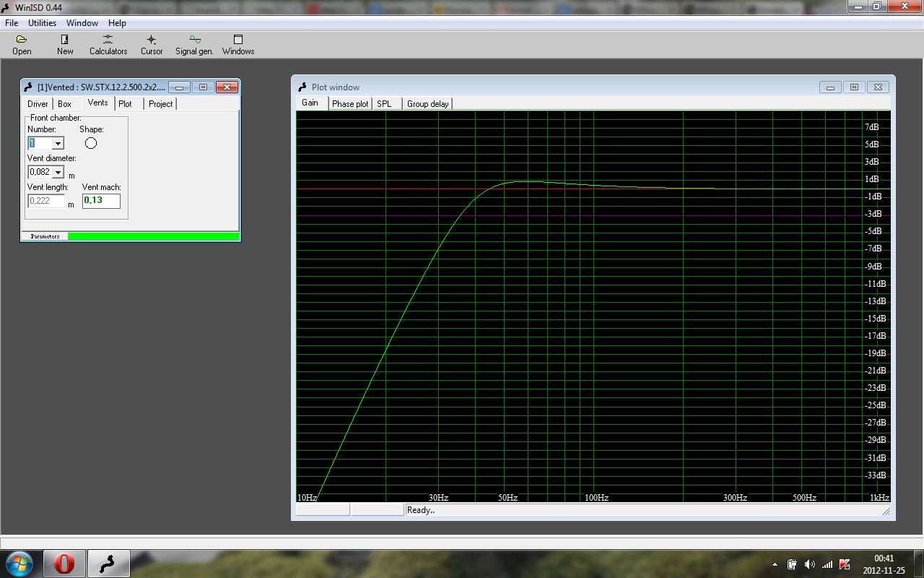
Task: Open the Signal generator
Action: (x=194, y=44)
